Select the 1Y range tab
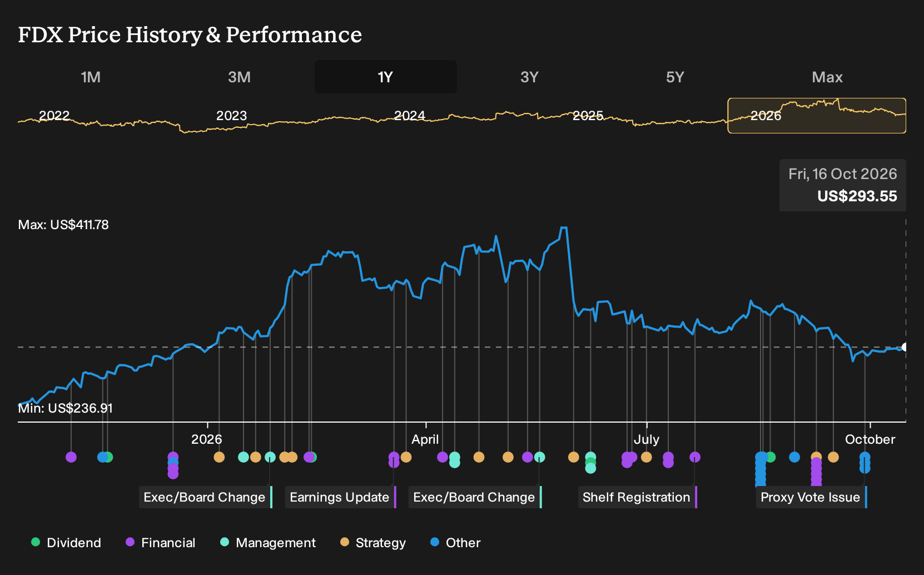Screen dimensions: 924x575 [x=385, y=77]
